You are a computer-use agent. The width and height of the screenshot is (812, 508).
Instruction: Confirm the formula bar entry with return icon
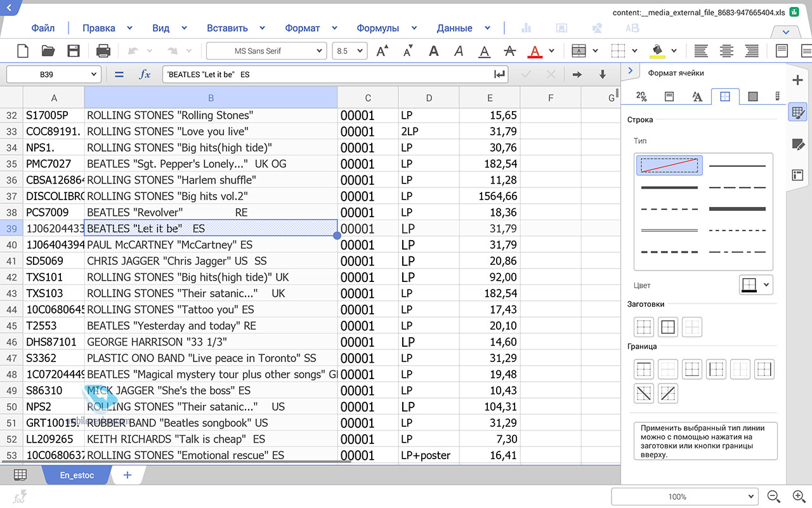pyautogui.click(x=500, y=74)
